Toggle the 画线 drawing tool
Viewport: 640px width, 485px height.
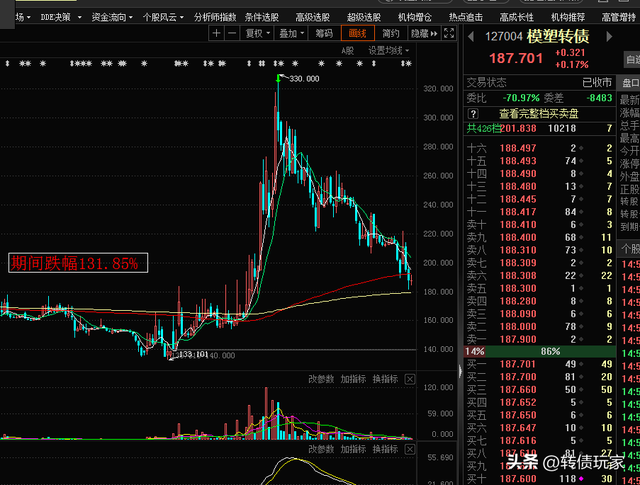pyautogui.click(x=358, y=33)
